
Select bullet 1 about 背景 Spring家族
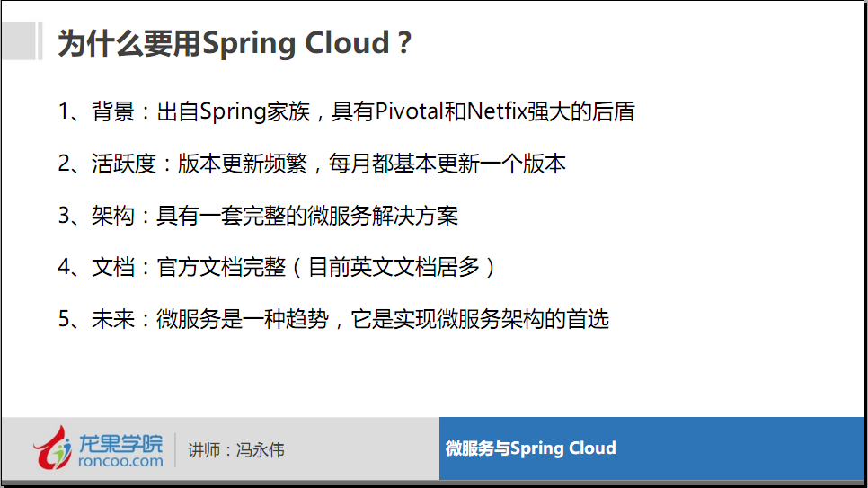coord(347,112)
